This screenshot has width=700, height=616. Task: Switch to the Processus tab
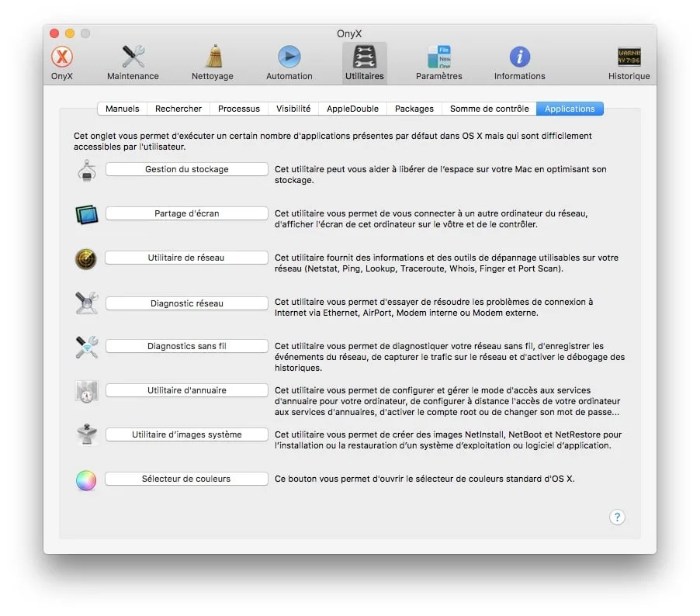[239, 109]
